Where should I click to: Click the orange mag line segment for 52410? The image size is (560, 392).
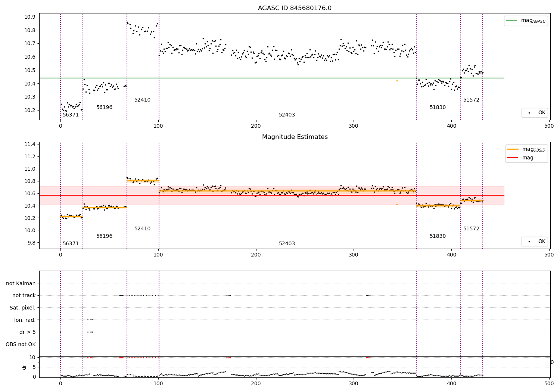(x=143, y=181)
